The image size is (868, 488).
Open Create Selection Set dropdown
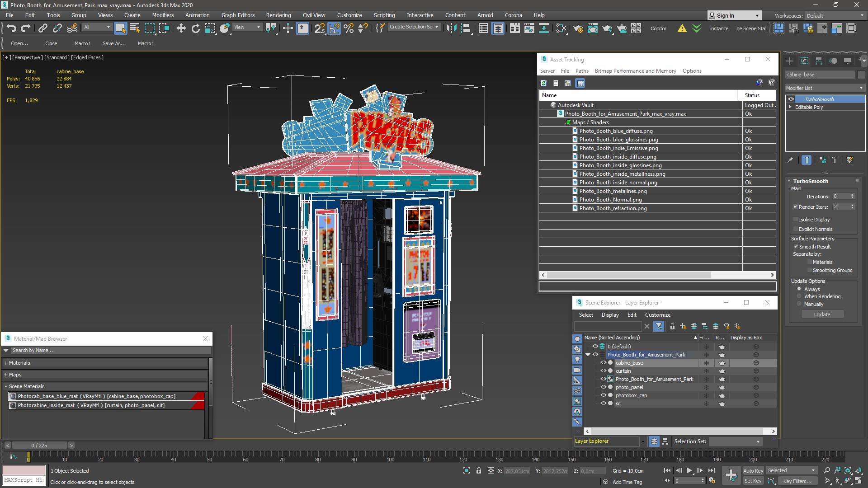tap(414, 27)
